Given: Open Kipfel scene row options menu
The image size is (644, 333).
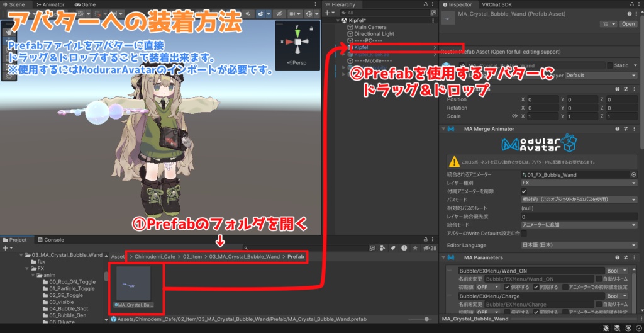Looking at the screenshot, I should [433, 20].
